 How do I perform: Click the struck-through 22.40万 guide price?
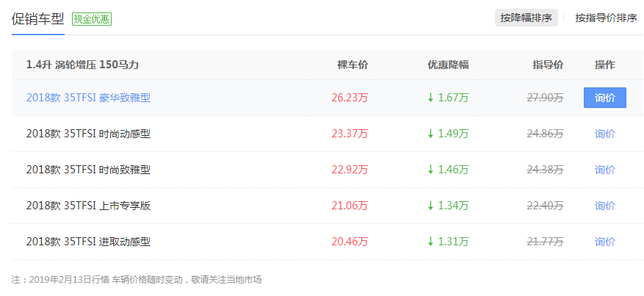[x=545, y=206]
